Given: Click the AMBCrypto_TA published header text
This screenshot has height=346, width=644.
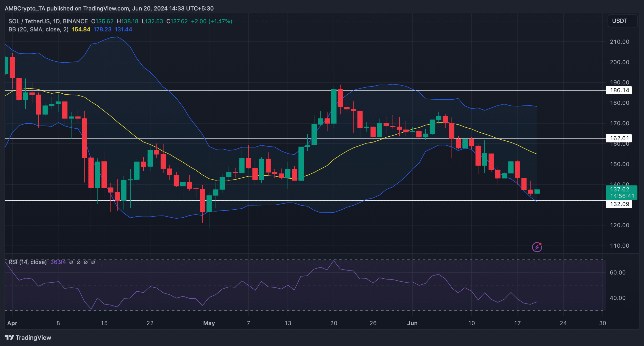Looking at the screenshot, I should click(x=109, y=8).
